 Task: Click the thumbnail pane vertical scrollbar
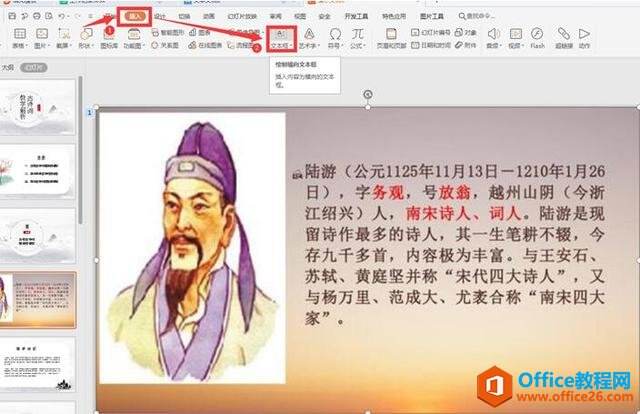click(81, 150)
